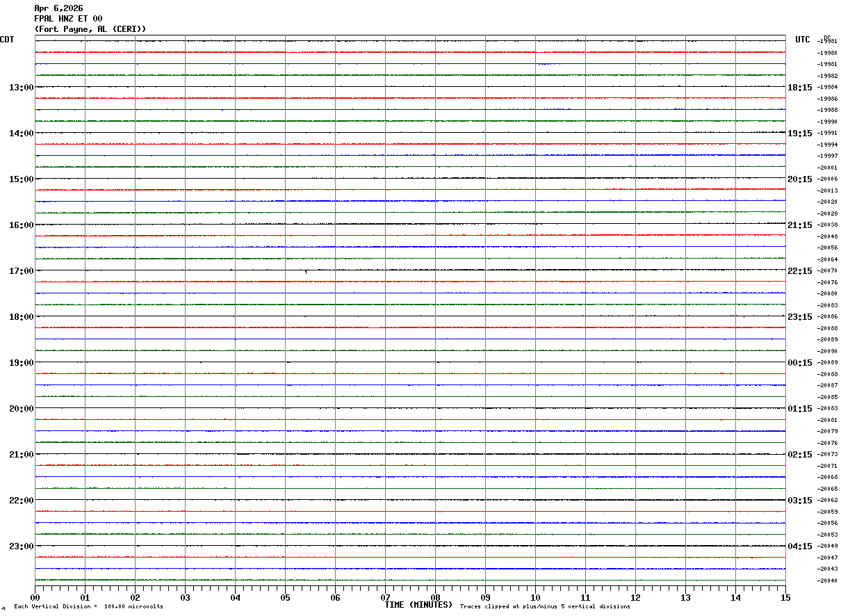Click minute tick label '11' on time axis
This screenshot has width=841, height=616.
[x=586, y=597]
